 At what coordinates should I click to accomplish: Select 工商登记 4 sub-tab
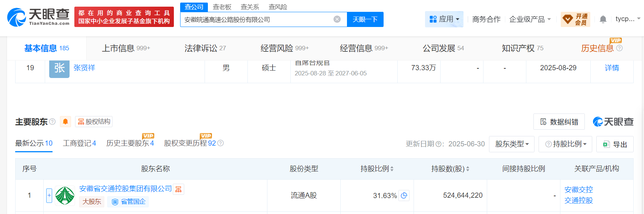pos(79,143)
